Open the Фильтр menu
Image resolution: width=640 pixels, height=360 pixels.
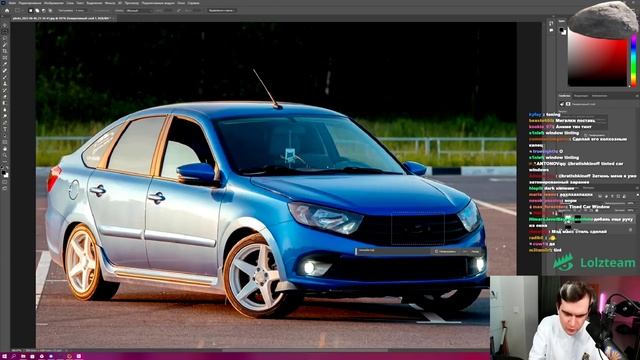tap(110, 3)
